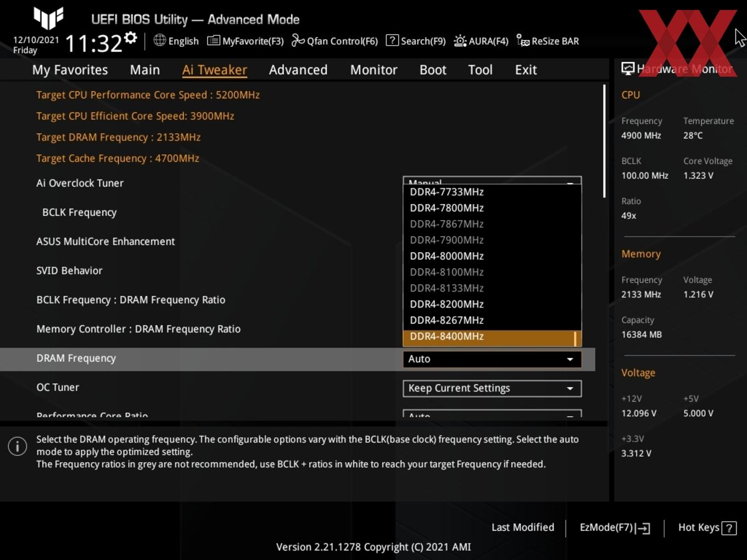Screen dimensions: 747x560
Task: Choose DDR4-8000MHz from the list
Action: tap(492, 256)
